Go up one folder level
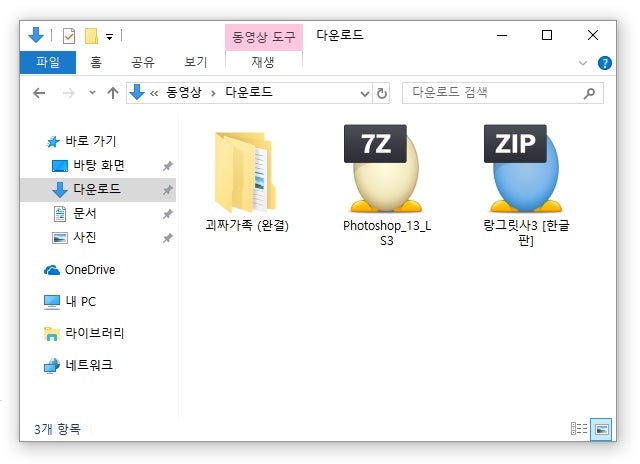The width and height of the screenshot is (640, 464). [x=113, y=93]
